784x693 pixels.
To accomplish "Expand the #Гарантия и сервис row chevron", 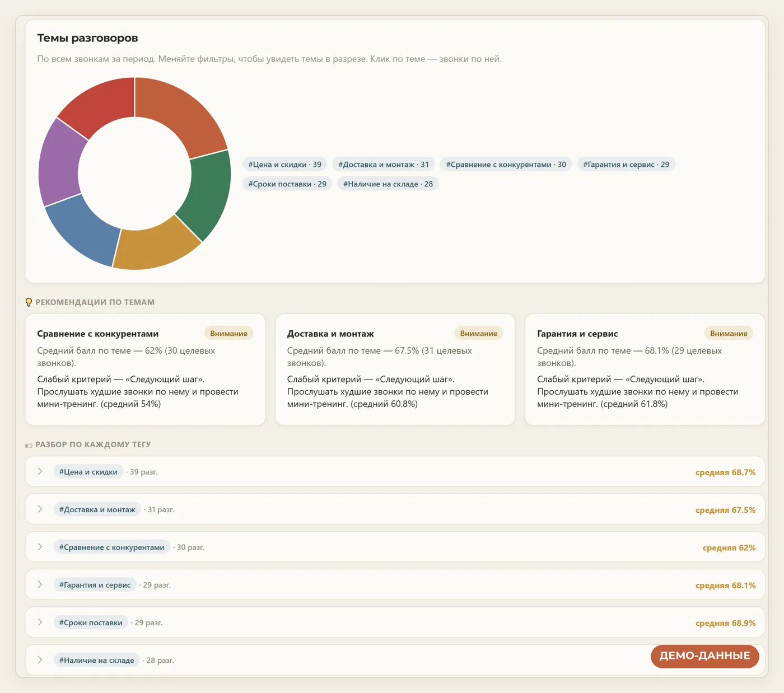I will pos(40,584).
